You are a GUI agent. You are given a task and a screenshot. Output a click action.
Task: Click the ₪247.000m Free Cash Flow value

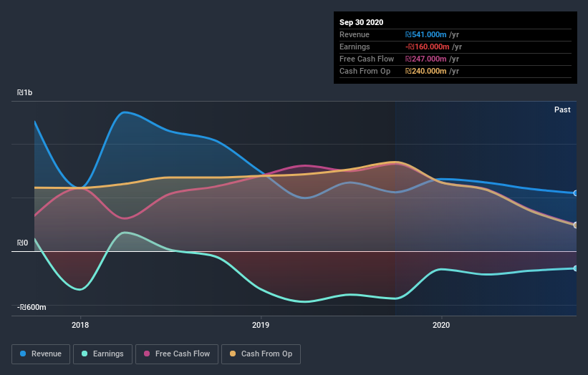point(425,59)
